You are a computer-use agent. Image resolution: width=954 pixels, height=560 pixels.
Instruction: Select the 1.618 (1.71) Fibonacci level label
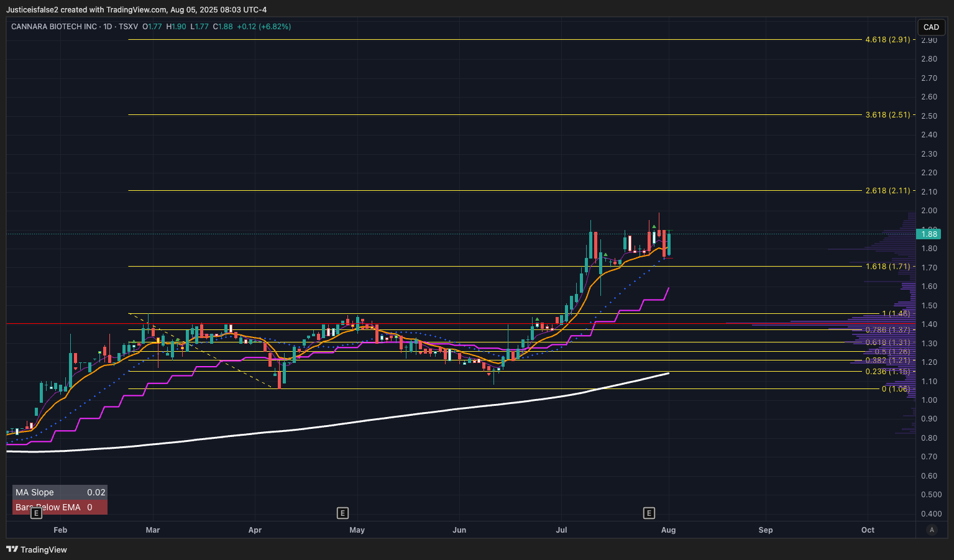[x=887, y=266]
